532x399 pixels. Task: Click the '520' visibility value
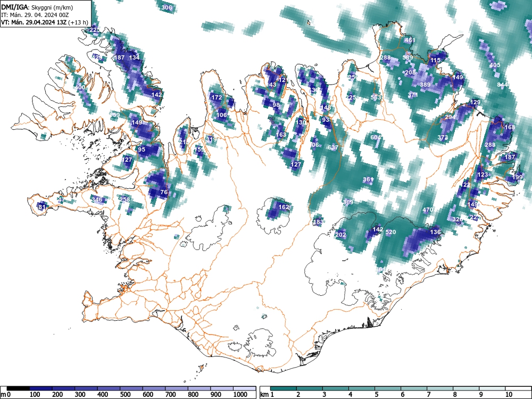[390, 232]
